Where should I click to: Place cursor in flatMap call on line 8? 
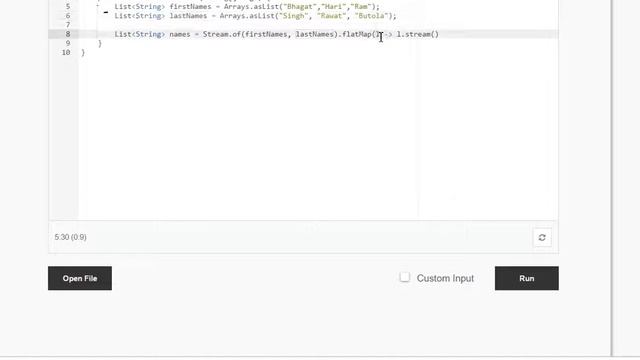(357, 34)
